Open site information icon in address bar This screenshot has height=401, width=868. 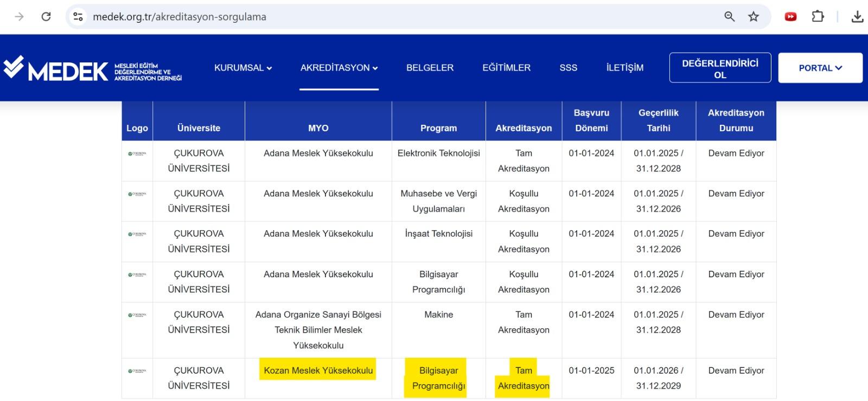[x=78, y=17]
